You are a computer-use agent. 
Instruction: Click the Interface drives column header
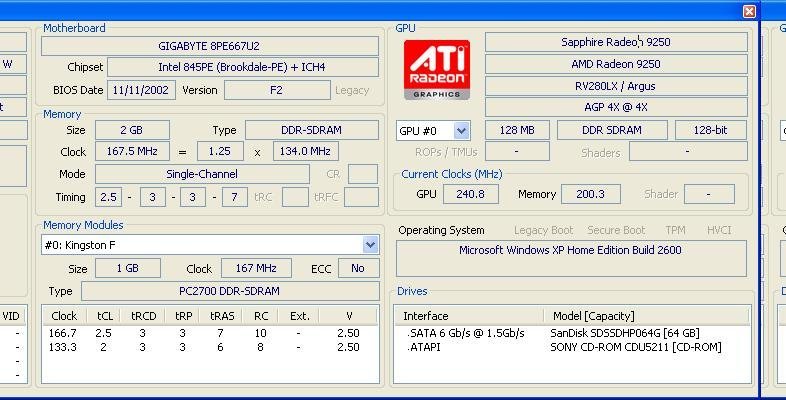pyautogui.click(x=469, y=316)
